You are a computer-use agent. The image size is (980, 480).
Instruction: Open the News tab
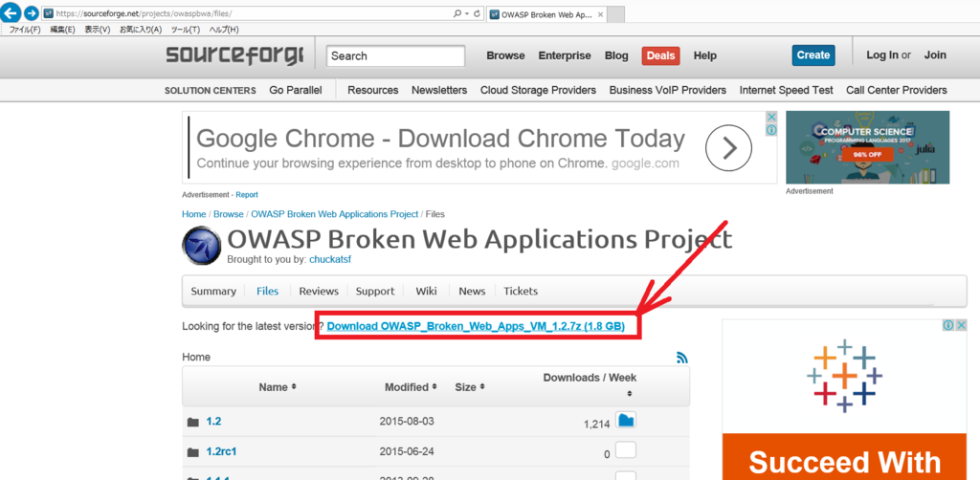[472, 291]
